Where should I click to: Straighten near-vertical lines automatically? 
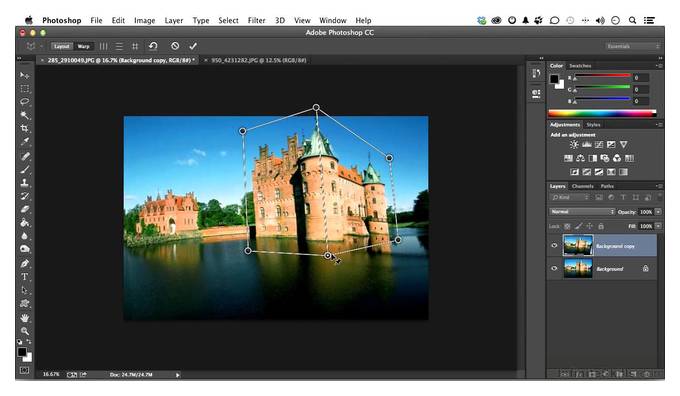(103, 46)
